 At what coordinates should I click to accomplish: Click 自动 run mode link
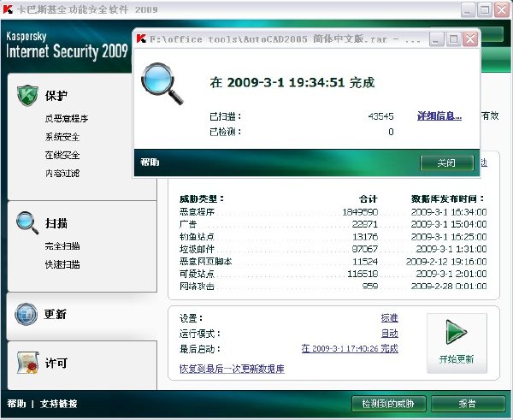coord(389,334)
